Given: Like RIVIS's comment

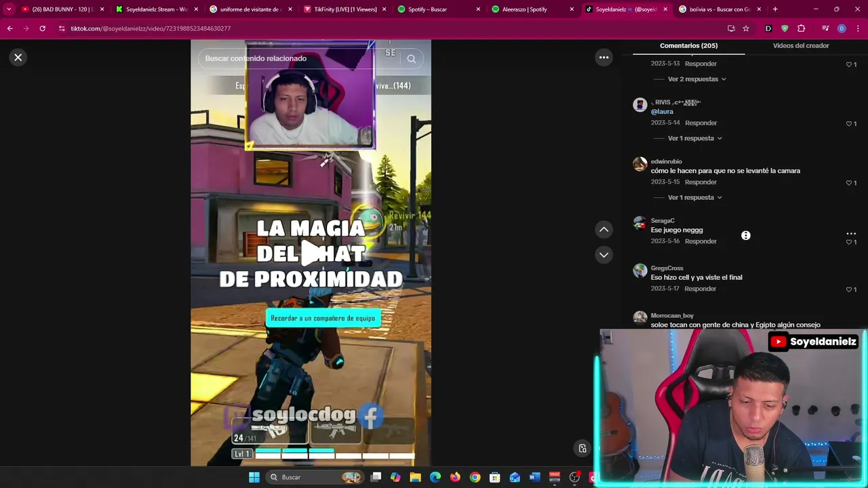Looking at the screenshot, I should pyautogui.click(x=849, y=123).
